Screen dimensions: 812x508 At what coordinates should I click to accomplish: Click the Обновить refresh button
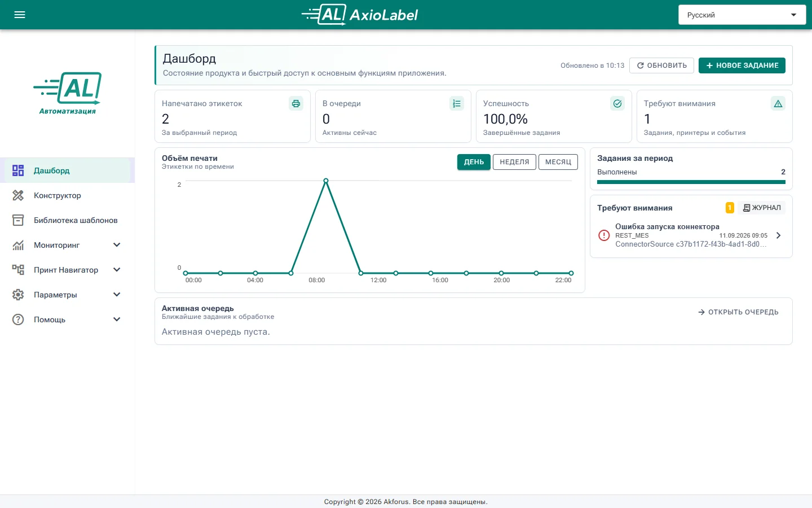pyautogui.click(x=662, y=65)
